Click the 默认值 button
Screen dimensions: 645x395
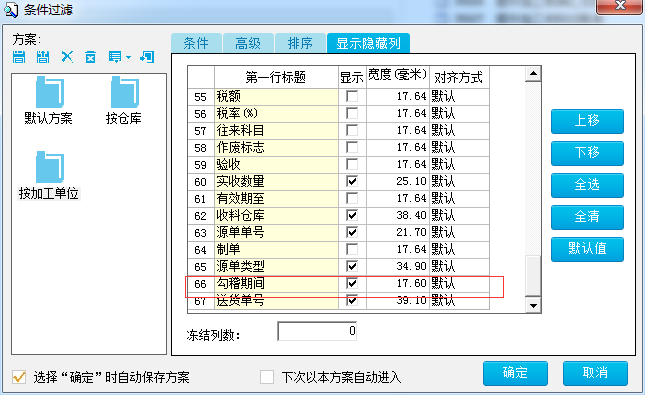pos(587,249)
